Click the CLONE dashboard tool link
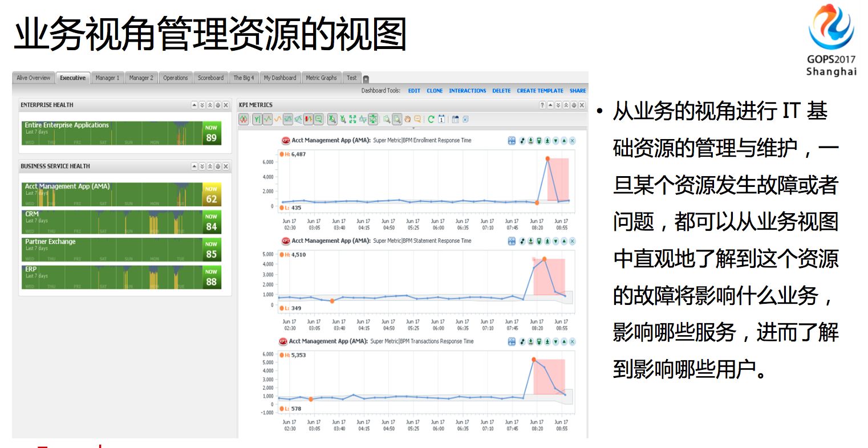The image size is (868, 448). 435,91
